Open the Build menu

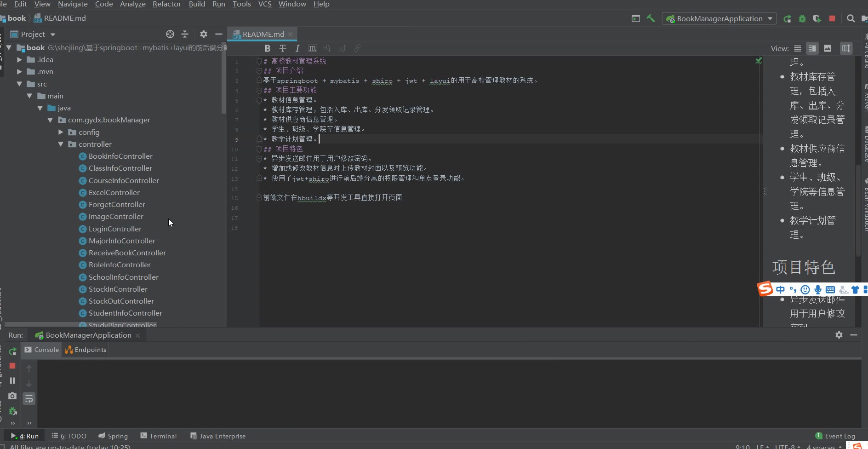pyautogui.click(x=197, y=4)
